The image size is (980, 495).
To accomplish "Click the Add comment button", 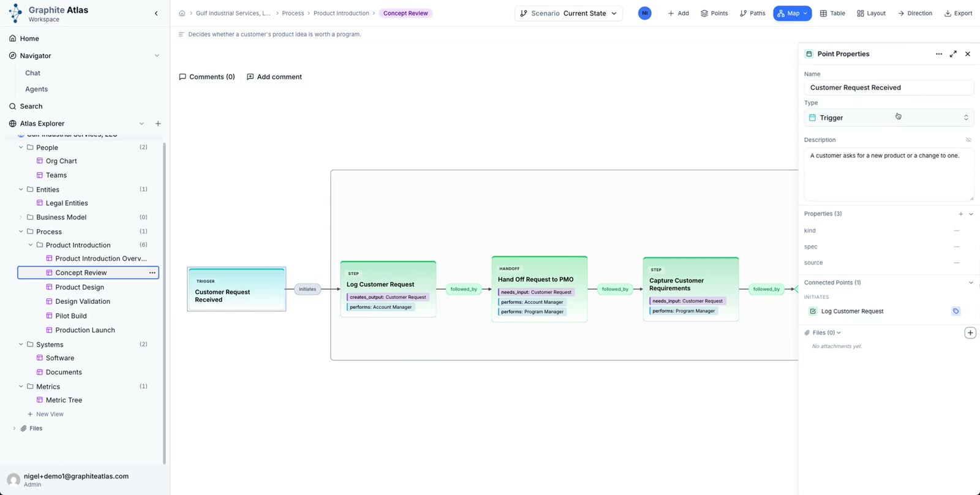I will pyautogui.click(x=274, y=77).
